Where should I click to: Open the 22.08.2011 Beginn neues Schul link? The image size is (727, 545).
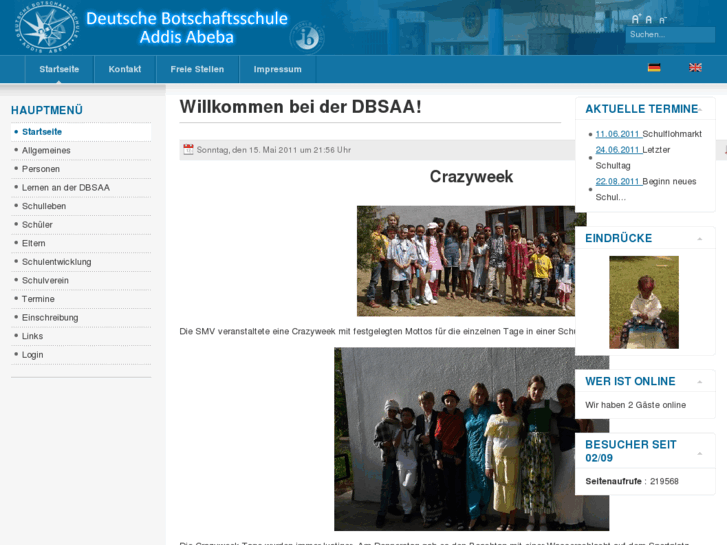[619, 181]
